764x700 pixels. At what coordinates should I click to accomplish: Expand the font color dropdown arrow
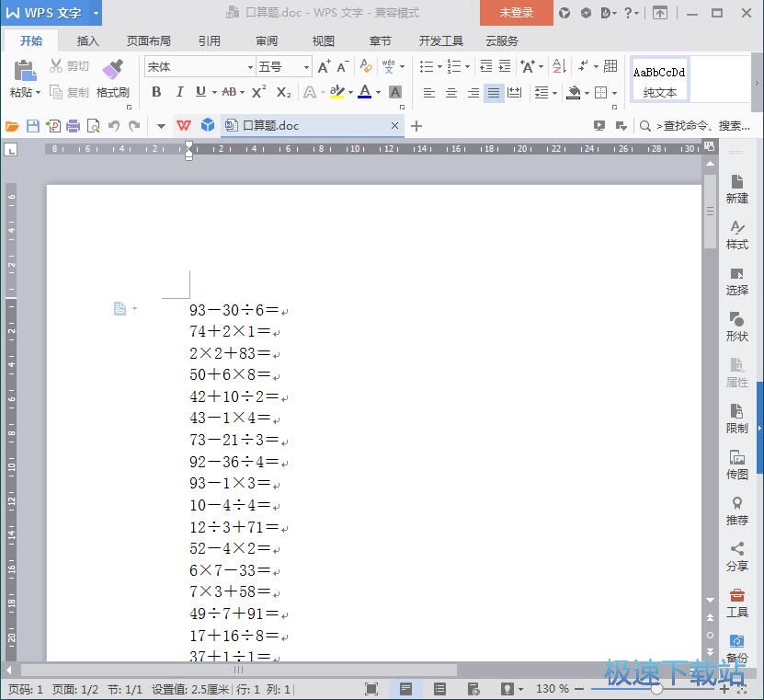pos(378,92)
